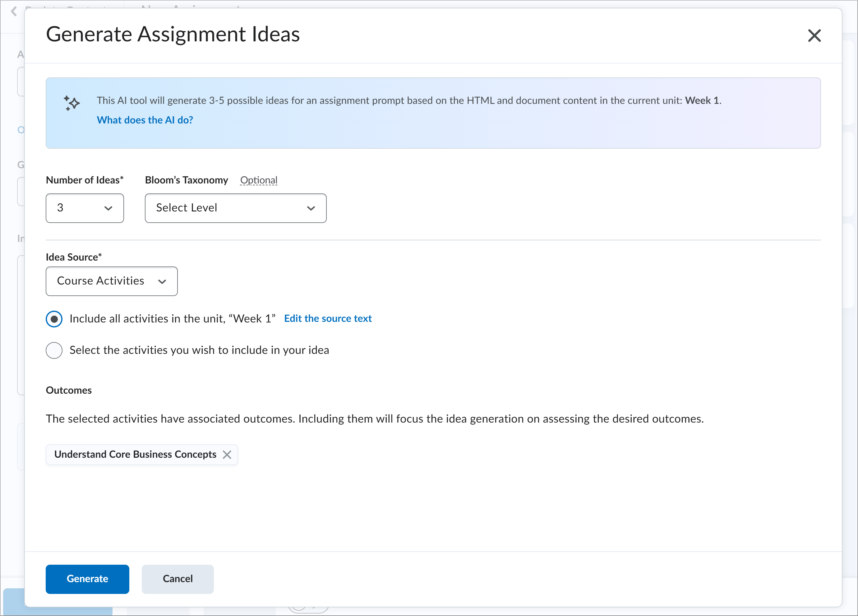Open the Number of Ideas dropdown
The height and width of the screenshot is (616, 858).
84,208
